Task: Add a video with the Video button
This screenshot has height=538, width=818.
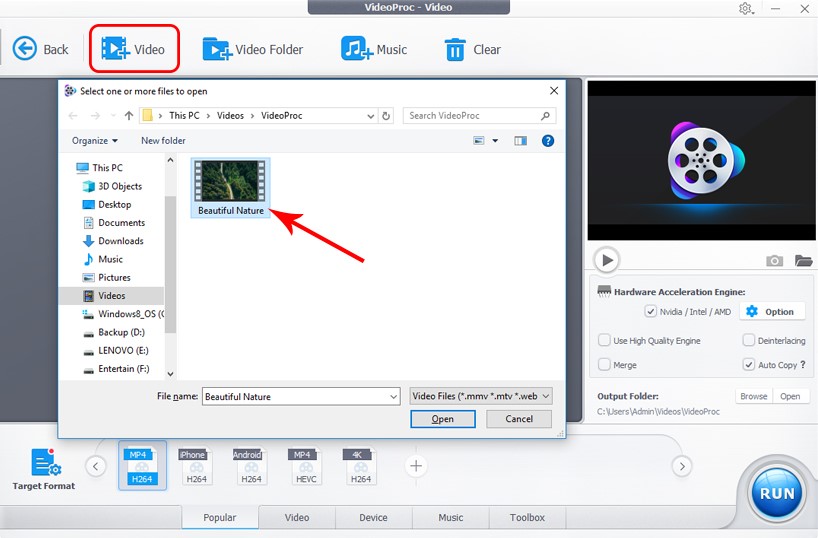Action: tap(134, 49)
